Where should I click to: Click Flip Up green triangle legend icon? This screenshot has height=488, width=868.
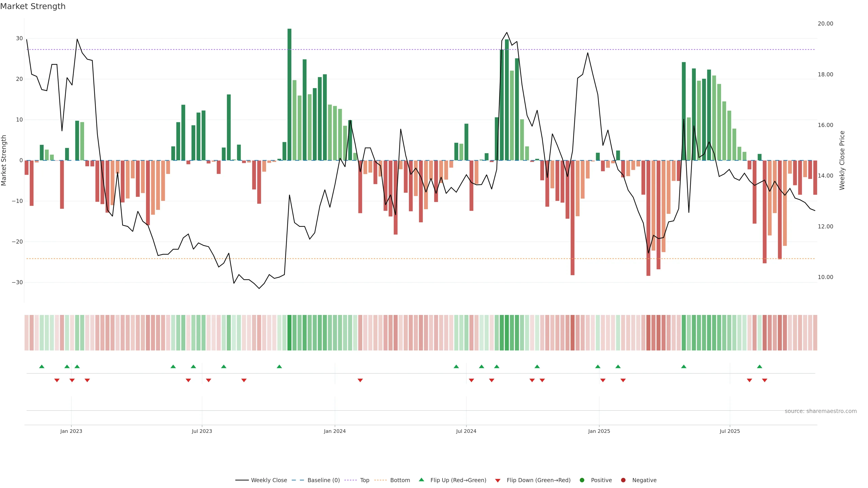point(421,480)
